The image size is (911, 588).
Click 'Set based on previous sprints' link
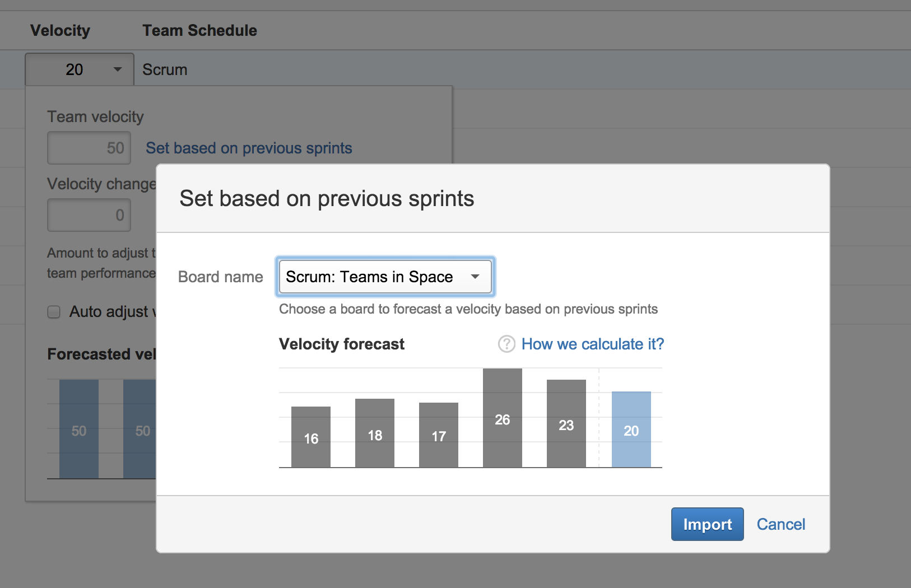[249, 148]
